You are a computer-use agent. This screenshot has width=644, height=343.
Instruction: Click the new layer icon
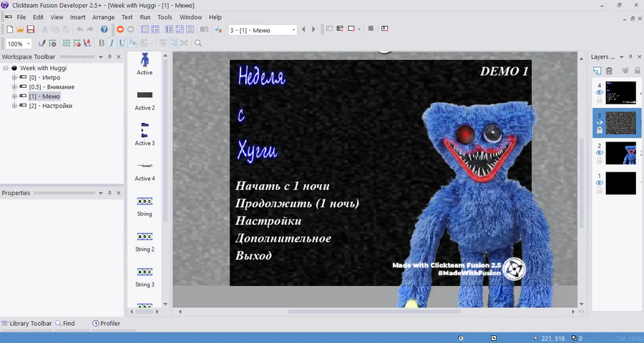click(597, 71)
